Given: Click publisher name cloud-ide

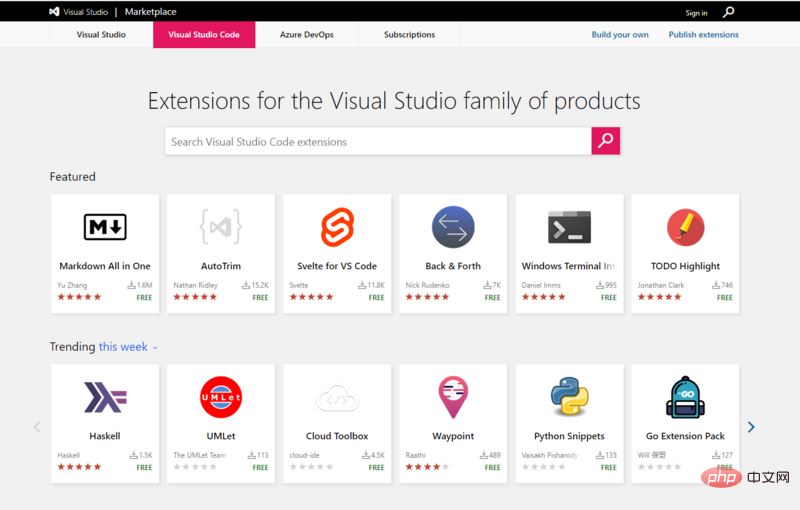Looking at the screenshot, I should point(305,455).
